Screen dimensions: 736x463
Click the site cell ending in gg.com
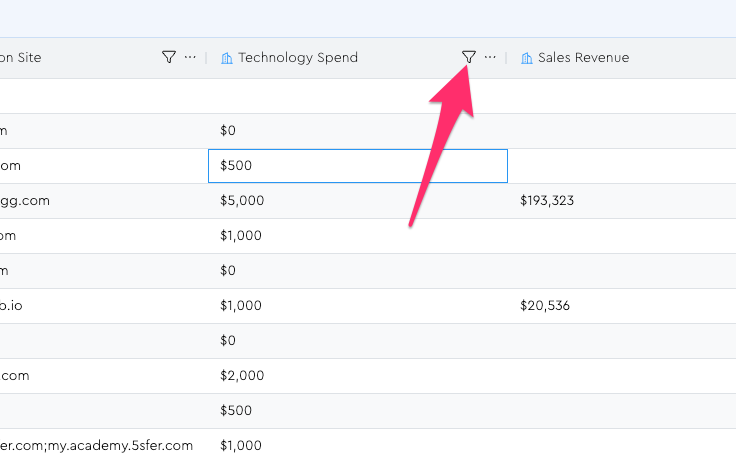click(x=25, y=201)
